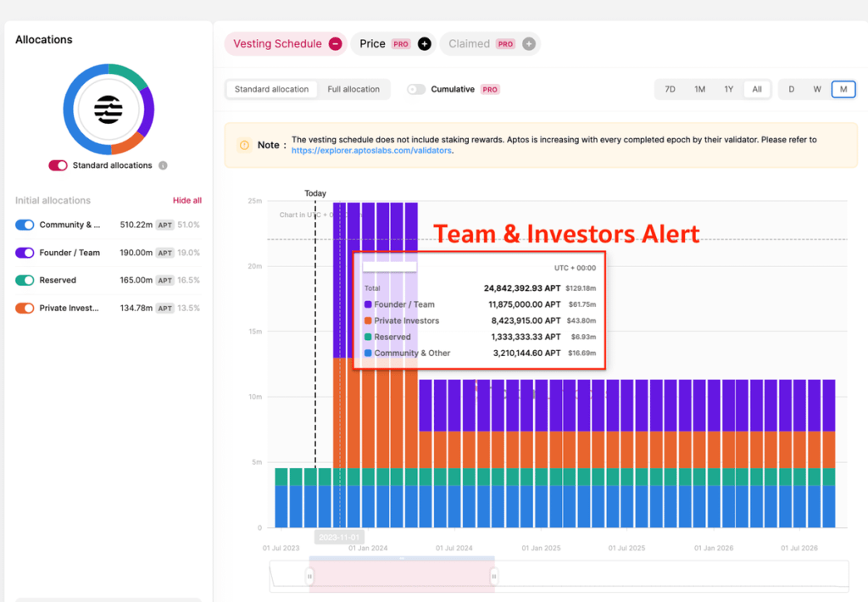Click the Aptos logo in the donut chart
868x602 pixels.
(108, 109)
